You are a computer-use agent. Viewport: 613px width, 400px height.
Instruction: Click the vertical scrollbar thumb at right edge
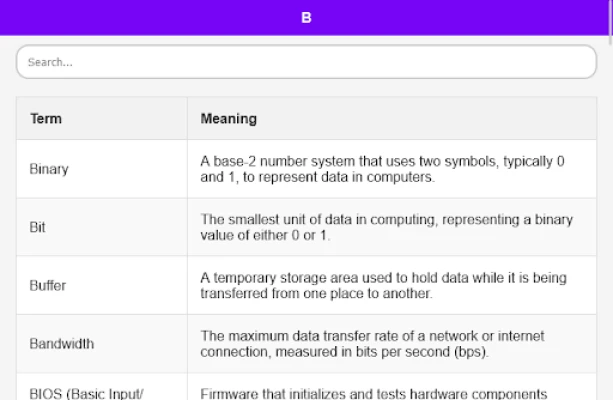pyautogui.click(x=611, y=22)
